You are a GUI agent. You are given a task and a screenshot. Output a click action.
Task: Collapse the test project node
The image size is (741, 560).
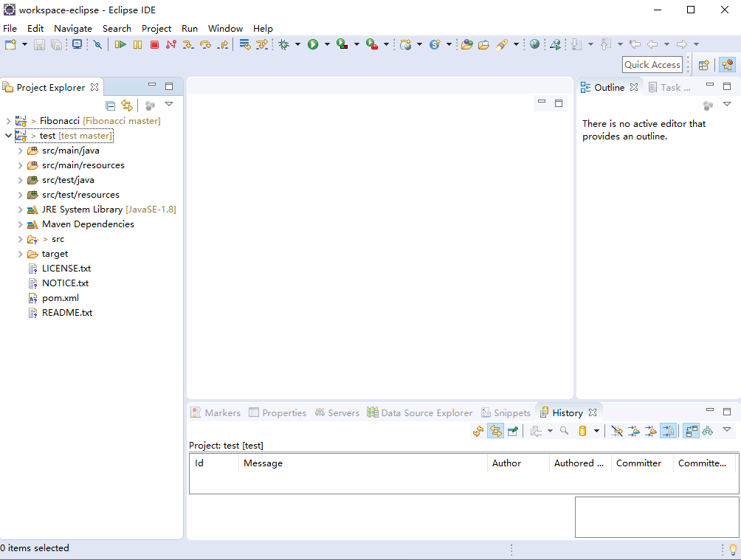(8, 136)
